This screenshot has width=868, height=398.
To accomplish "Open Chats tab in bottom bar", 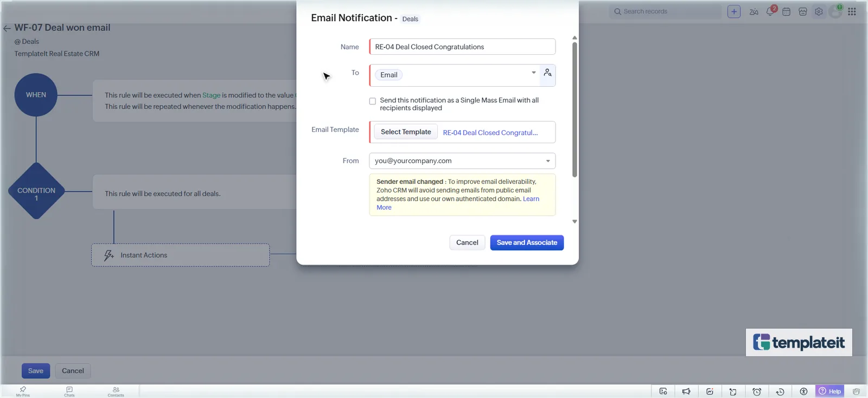I will [69, 391].
